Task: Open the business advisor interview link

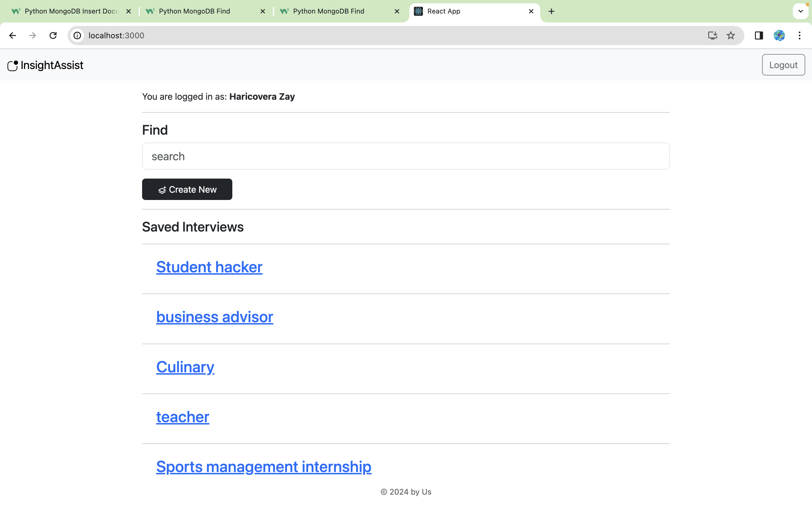Action: (214, 317)
